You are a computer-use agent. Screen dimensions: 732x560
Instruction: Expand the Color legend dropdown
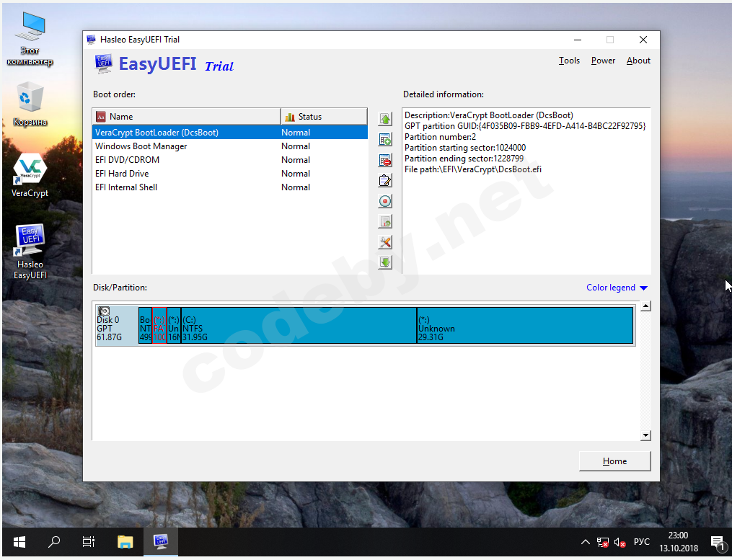617,288
